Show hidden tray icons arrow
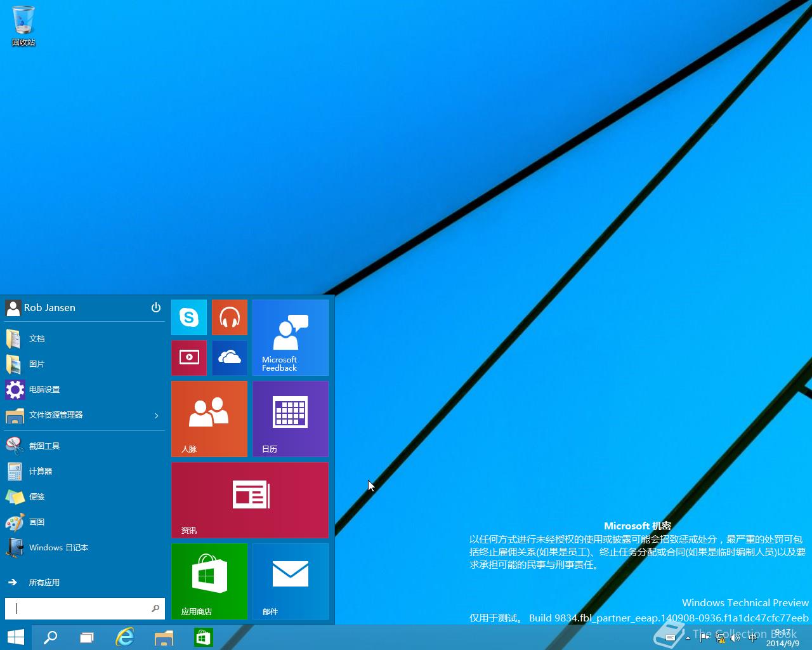The height and width of the screenshot is (650, 812). pyautogui.click(x=688, y=638)
